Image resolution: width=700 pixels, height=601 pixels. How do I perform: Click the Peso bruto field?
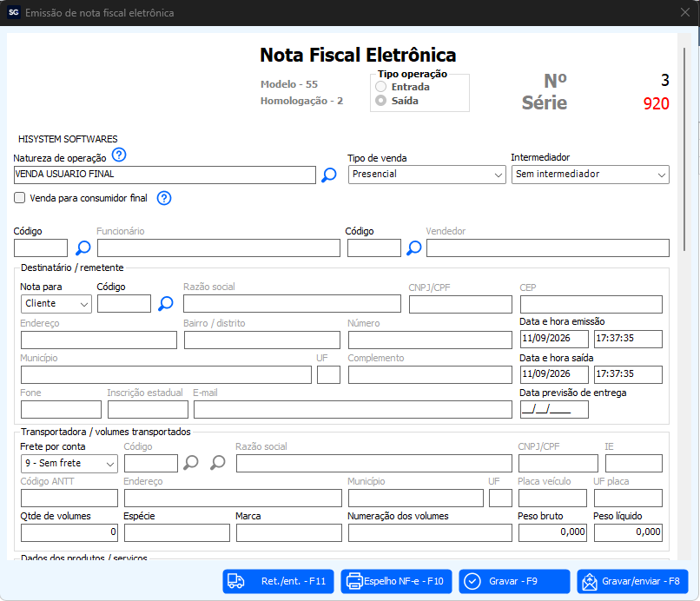(x=552, y=532)
